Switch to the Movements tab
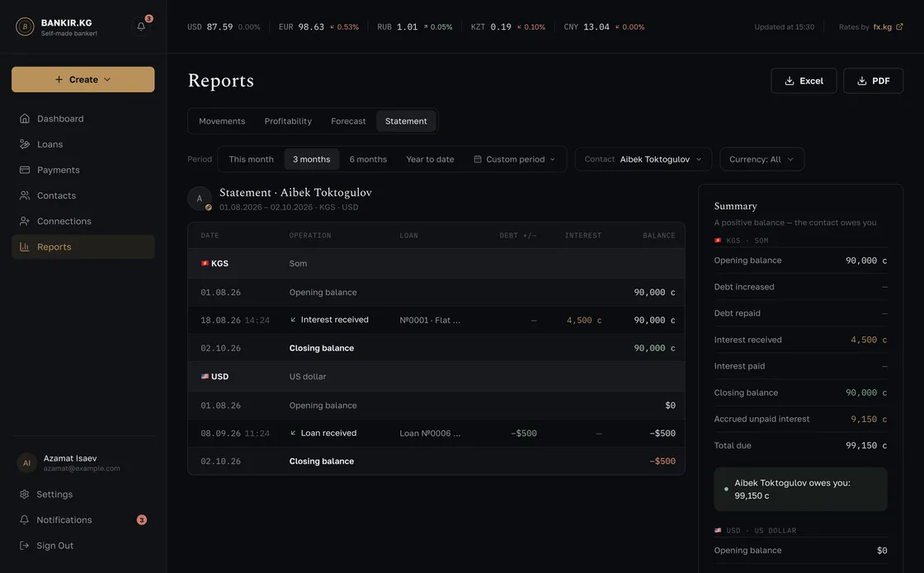The width and height of the screenshot is (924, 573). click(x=222, y=121)
